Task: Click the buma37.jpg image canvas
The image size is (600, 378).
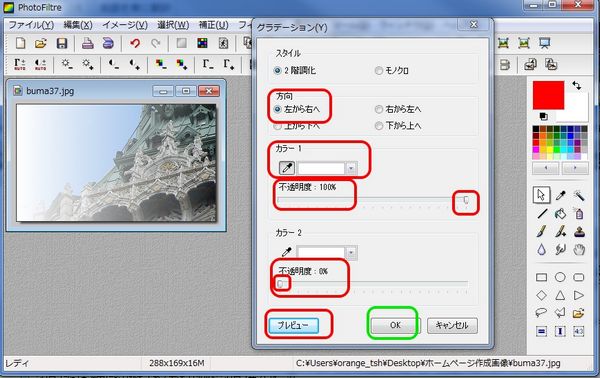Action: click(x=116, y=163)
